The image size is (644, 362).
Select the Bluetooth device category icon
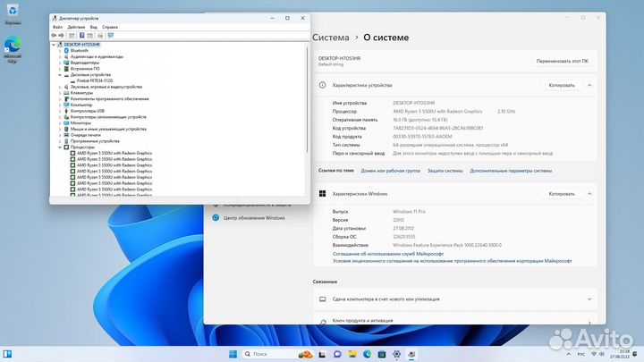[66, 50]
